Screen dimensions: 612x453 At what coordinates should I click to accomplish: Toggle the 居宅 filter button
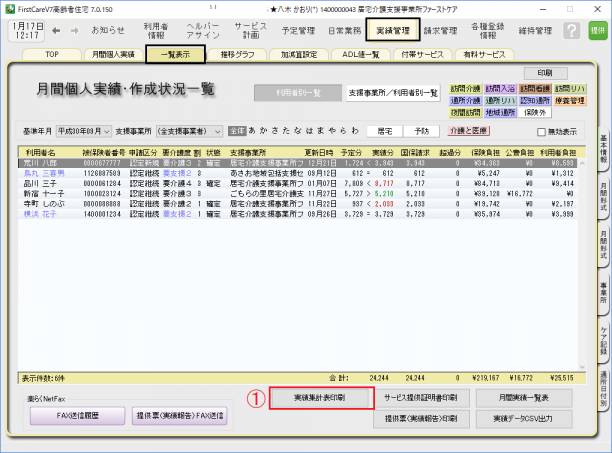[384, 130]
